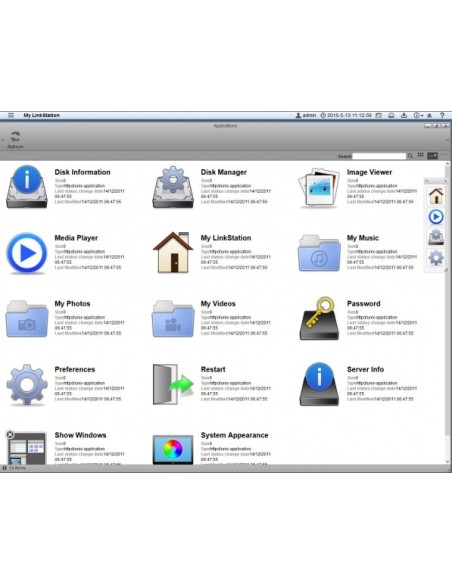This screenshot has height=584, width=452.
Task: Start Media Player from applications list
Action: pos(27,253)
